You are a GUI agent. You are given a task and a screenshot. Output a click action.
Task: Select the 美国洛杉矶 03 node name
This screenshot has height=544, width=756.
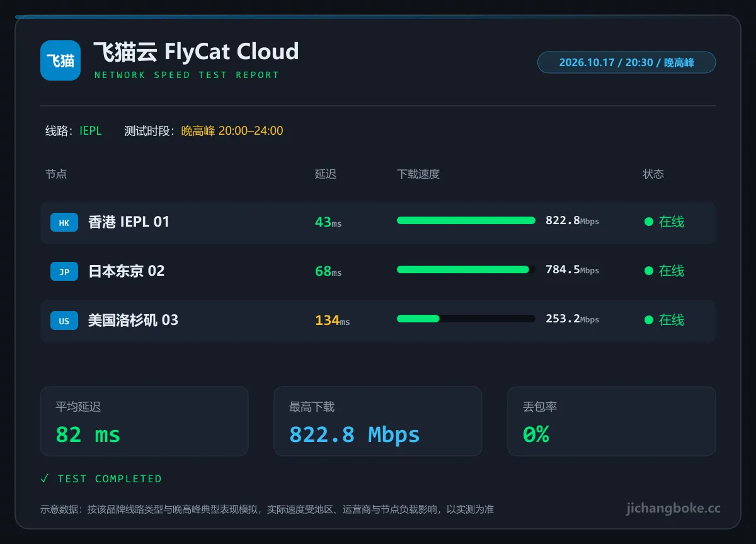[134, 320]
